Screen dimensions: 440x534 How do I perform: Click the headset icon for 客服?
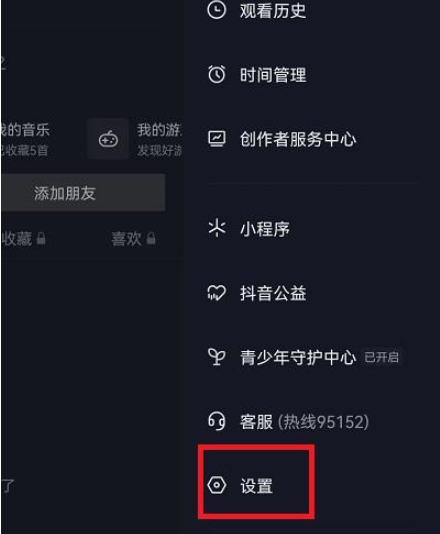pyautogui.click(x=217, y=421)
